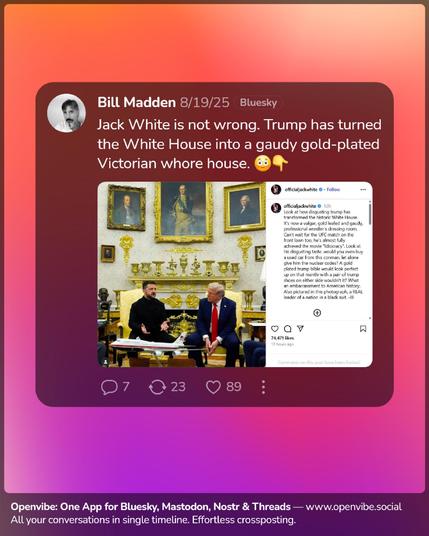This screenshot has width=429, height=536.
Task: Click the Bluesky source label
Action: (258, 103)
